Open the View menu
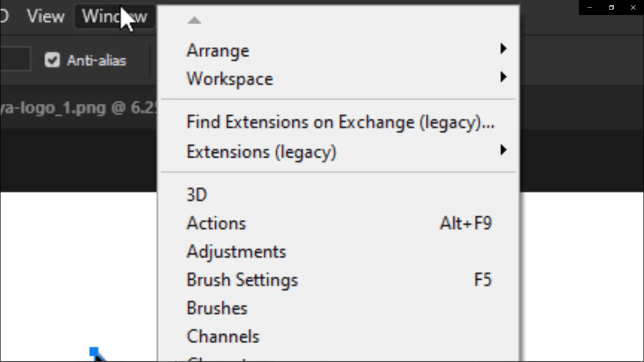644x362 pixels. pos(45,16)
